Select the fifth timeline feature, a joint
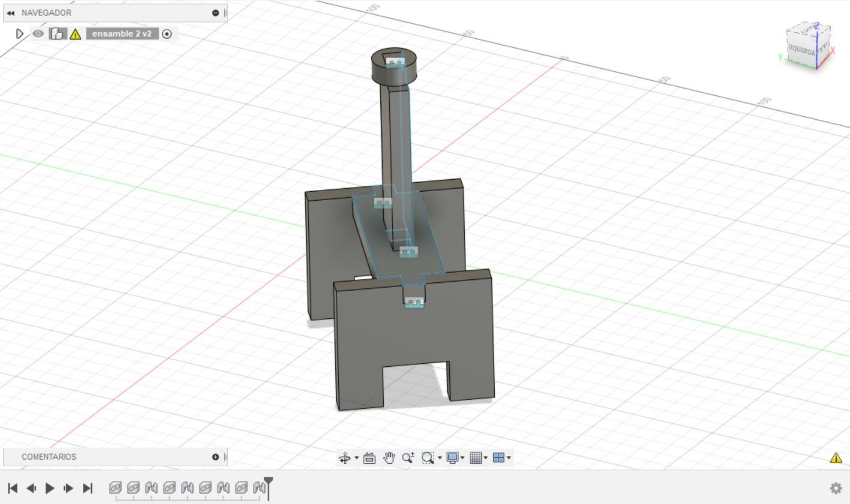The width and height of the screenshot is (850, 504). click(x=187, y=488)
